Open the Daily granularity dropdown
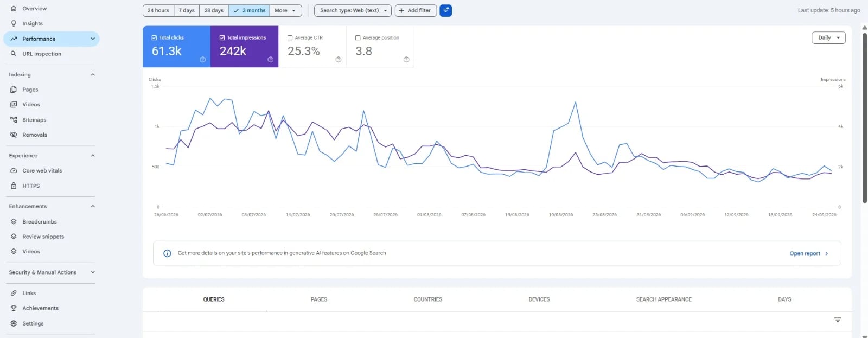 pyautogui.click(x=828, y=37)
